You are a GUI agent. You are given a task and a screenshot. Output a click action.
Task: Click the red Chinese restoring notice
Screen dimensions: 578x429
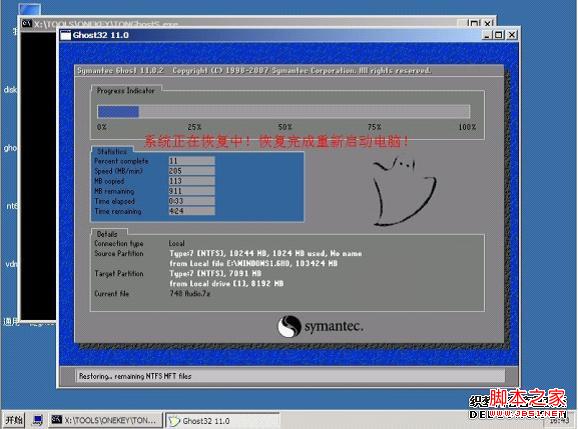[276, 141]
